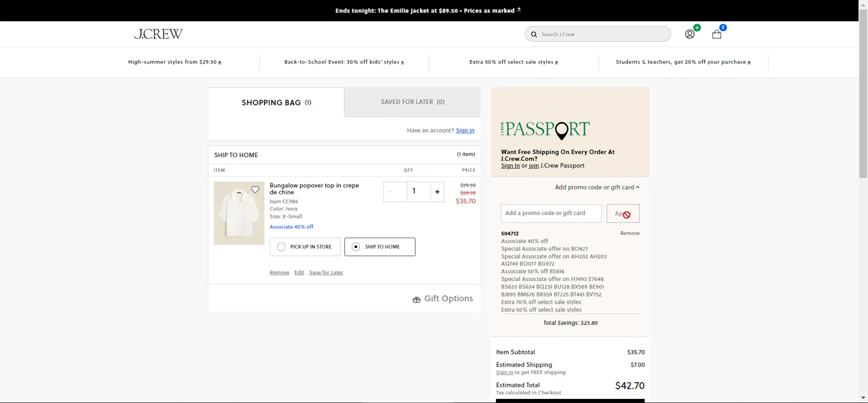Edit the Bungalow popover top item
868x403 pixels.
click(299, 272)
